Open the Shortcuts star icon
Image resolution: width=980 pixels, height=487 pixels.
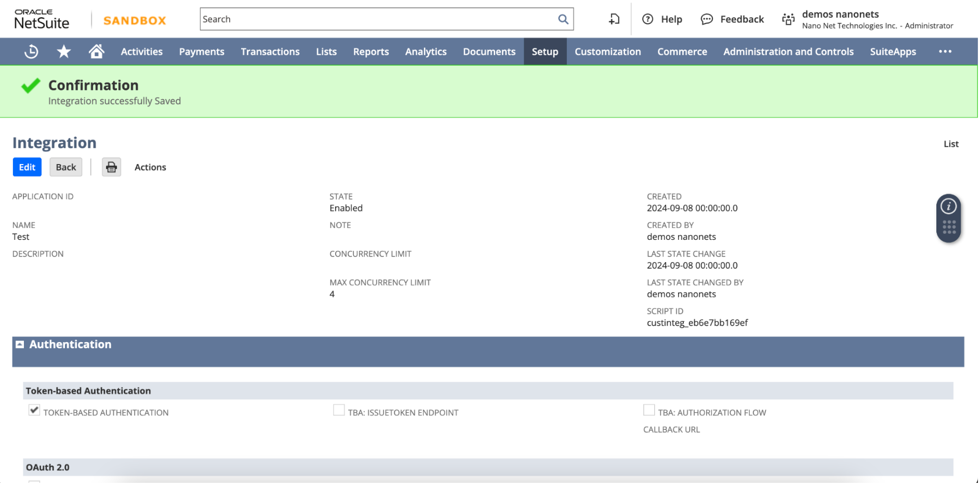[x=64, y=51]
